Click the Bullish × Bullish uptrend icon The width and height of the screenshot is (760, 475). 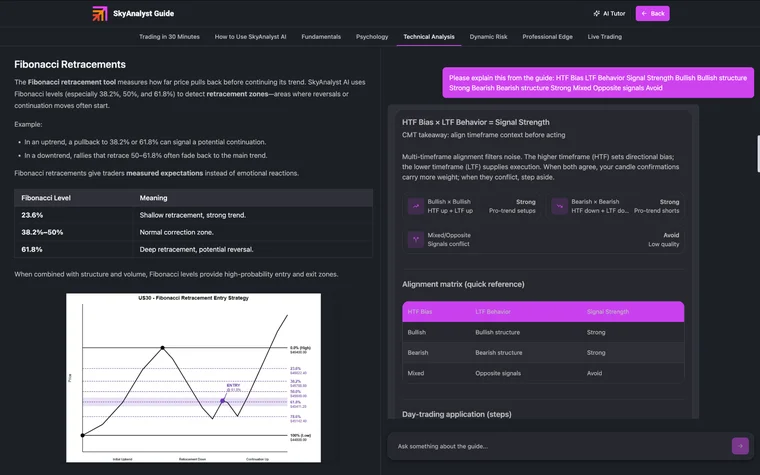pyautogui.click(x=415, y=206)
